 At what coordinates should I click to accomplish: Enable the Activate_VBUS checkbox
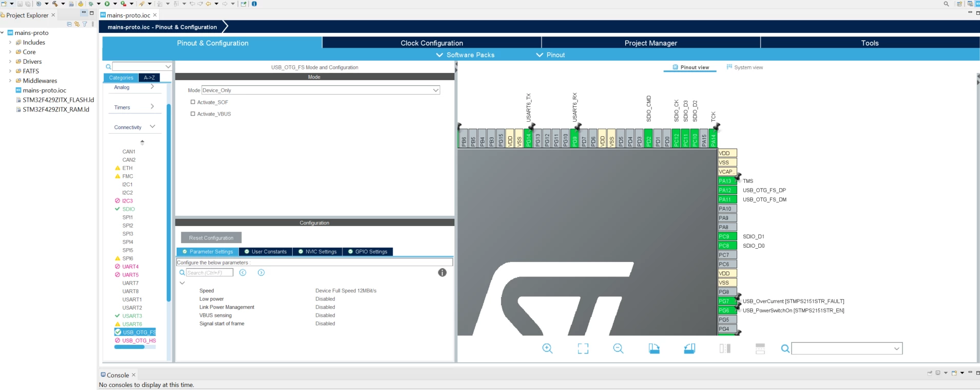coord(193,114)
